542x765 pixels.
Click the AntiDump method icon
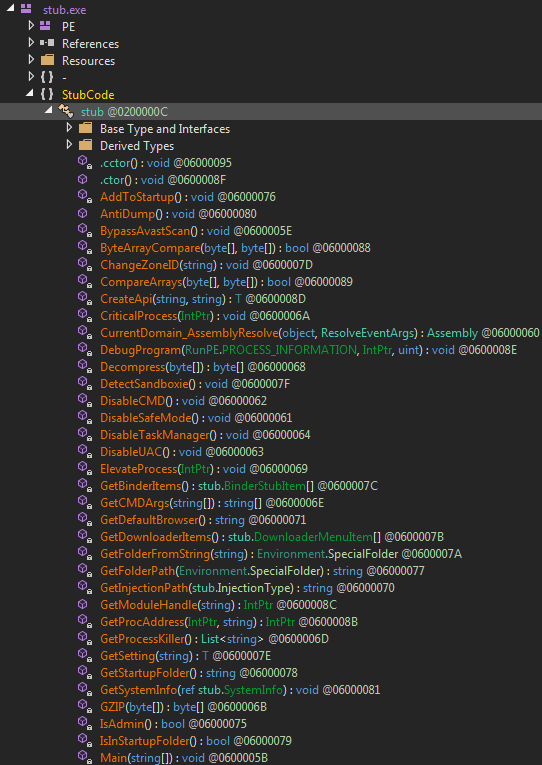click(x=84, y=214)
